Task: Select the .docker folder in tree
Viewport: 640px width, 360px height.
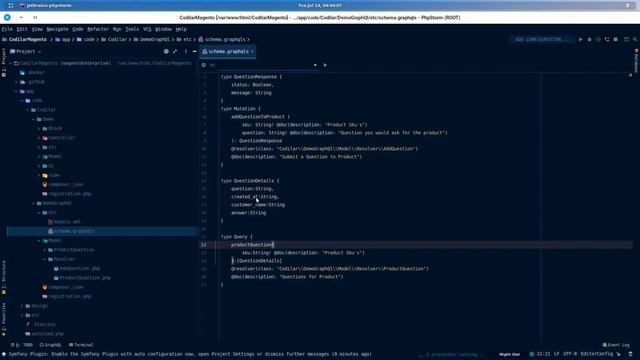Action: click(33, 73)
